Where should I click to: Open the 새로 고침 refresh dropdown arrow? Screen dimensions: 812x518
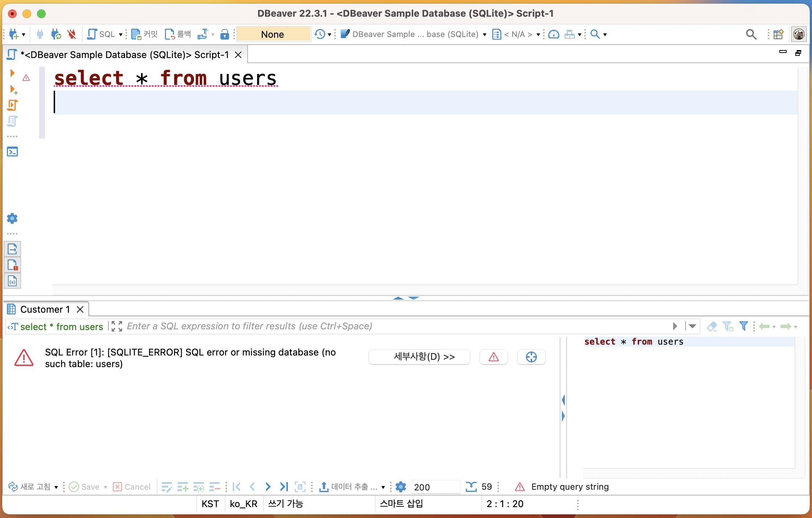coord(56,487)
